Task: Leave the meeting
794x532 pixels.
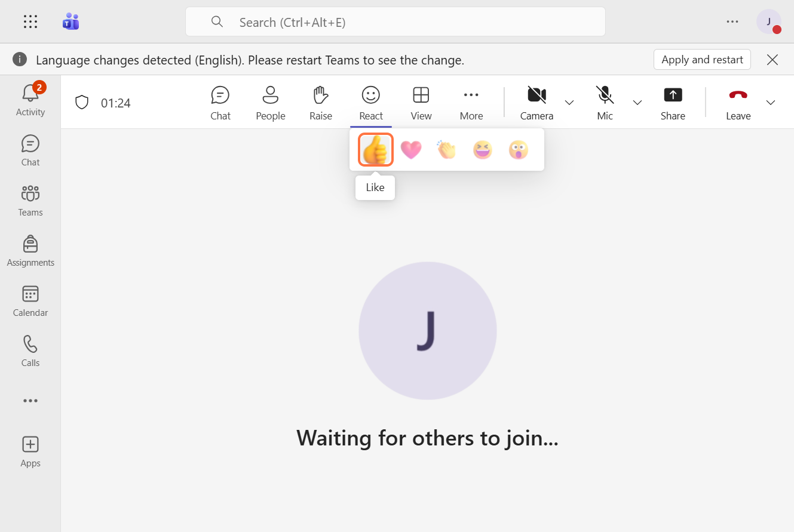Action: pyautogui.click(x=738, y=103)
